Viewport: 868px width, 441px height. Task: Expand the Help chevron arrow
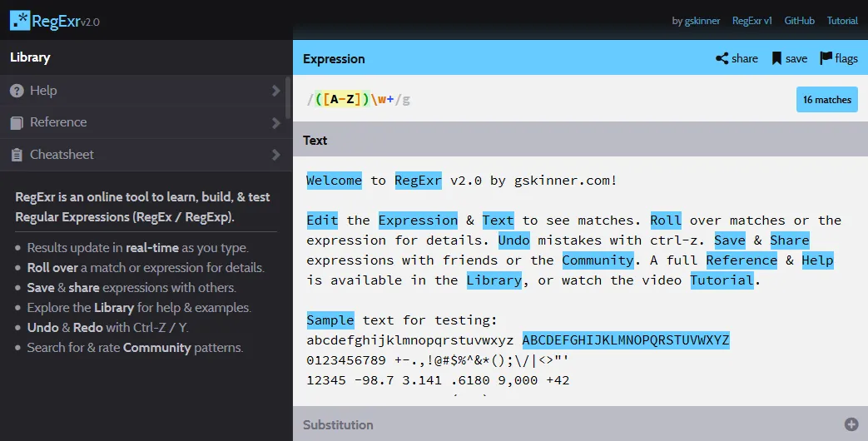pyautogui.click(x=275, y=91)
